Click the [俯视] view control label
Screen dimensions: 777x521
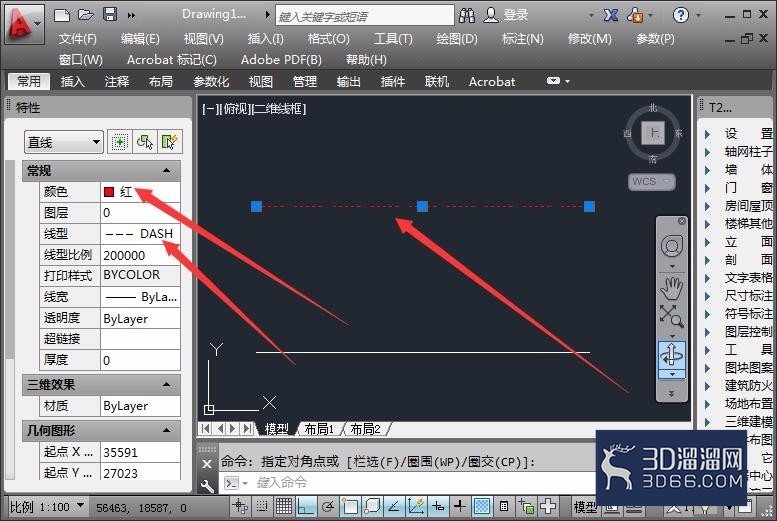coord(235,109)
